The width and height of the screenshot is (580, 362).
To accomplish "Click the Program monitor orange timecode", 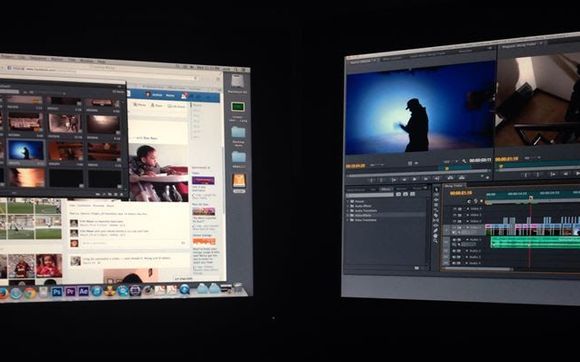I will click(506, 159).
